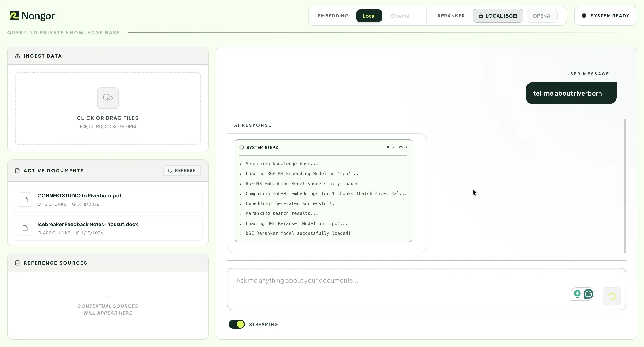Click the file icon of Icebreaker Feedback Notes
Viewport: 644px width, 347px height.
point(25,228)
